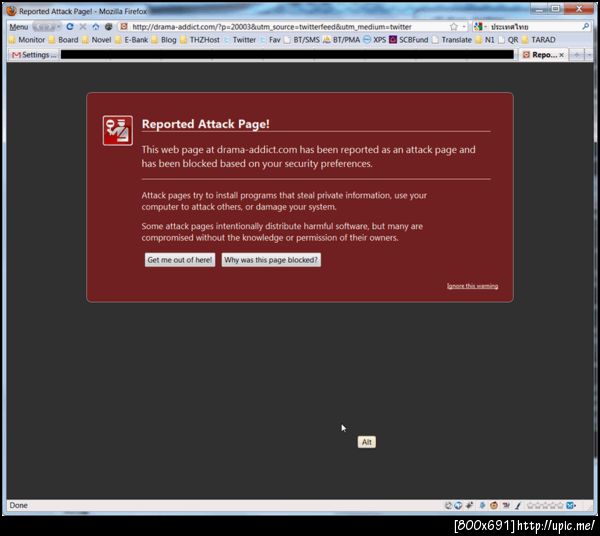The height and width of the screenshot is (536, 600).
Task: Open the Firefox Menu button
Action: (x=18, y=27)
